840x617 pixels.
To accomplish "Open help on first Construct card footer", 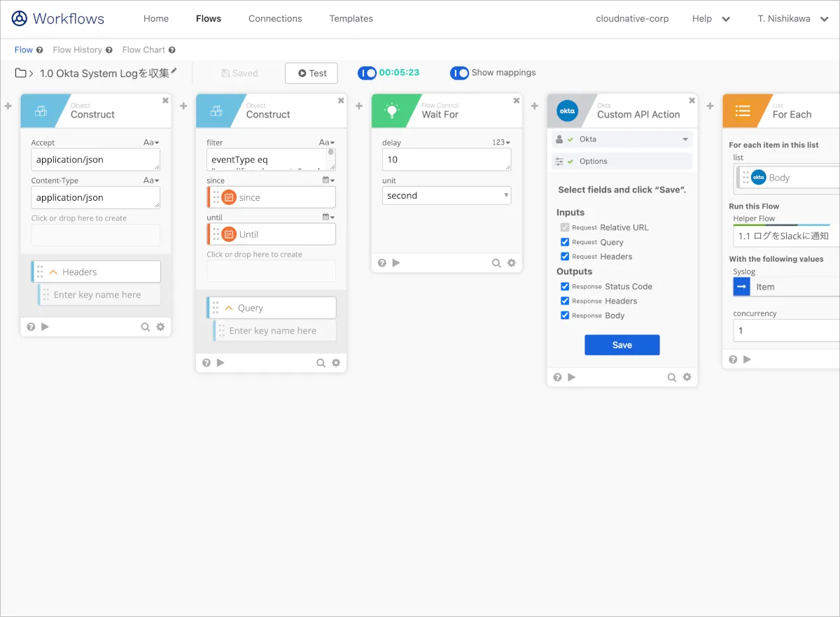I will coord(31,327).
